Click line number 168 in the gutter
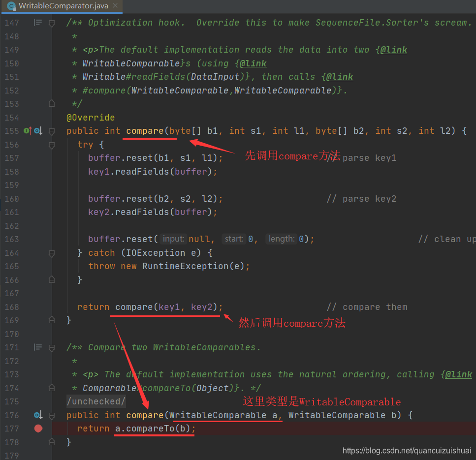The width and height of the screenshot is (476, 460). pyautogui.click(x=11, y=307)
